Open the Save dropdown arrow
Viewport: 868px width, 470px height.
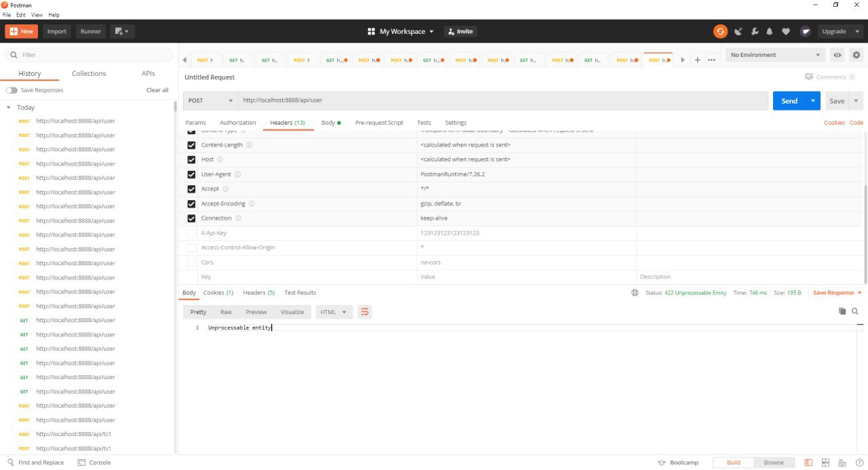pos(856,100)
